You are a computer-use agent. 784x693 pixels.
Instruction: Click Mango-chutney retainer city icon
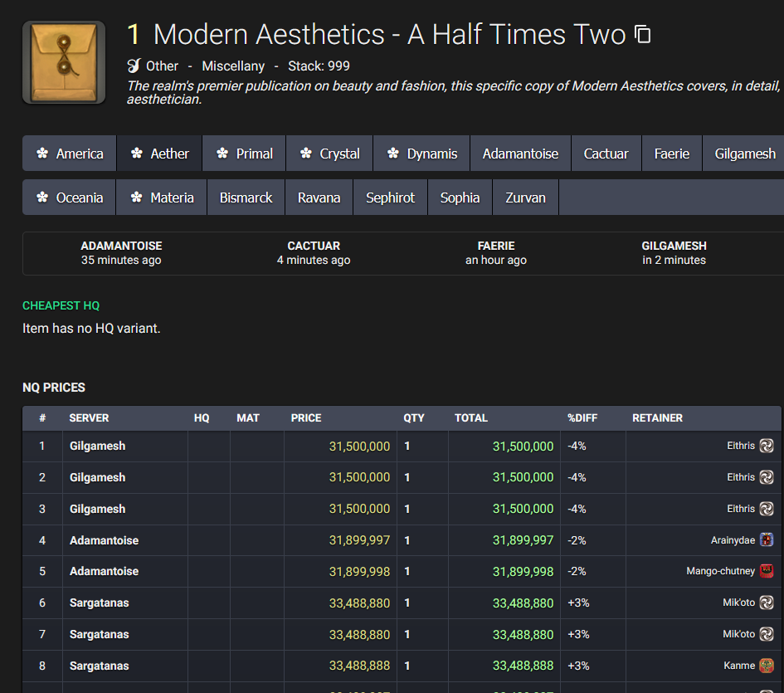tap(767, 571)
